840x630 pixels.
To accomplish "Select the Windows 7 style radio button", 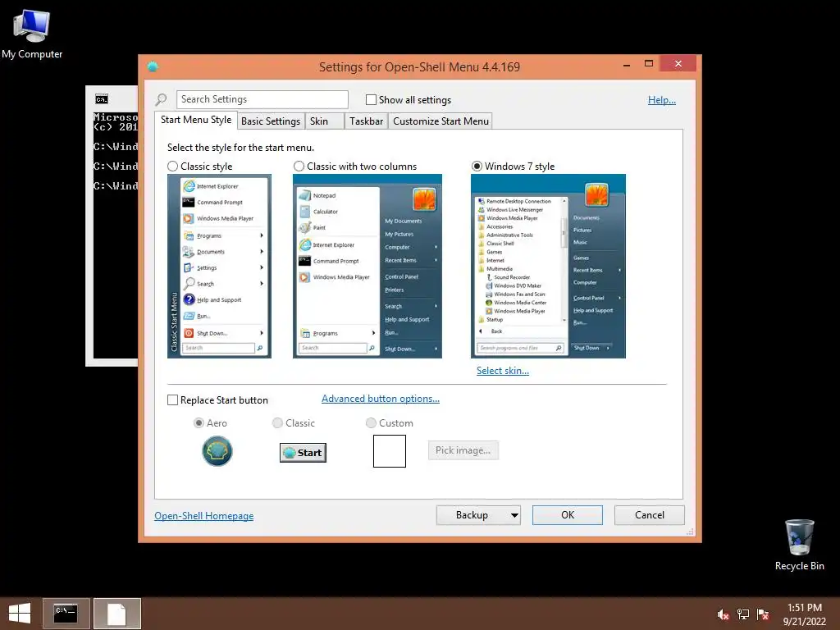I will [477, 166].
